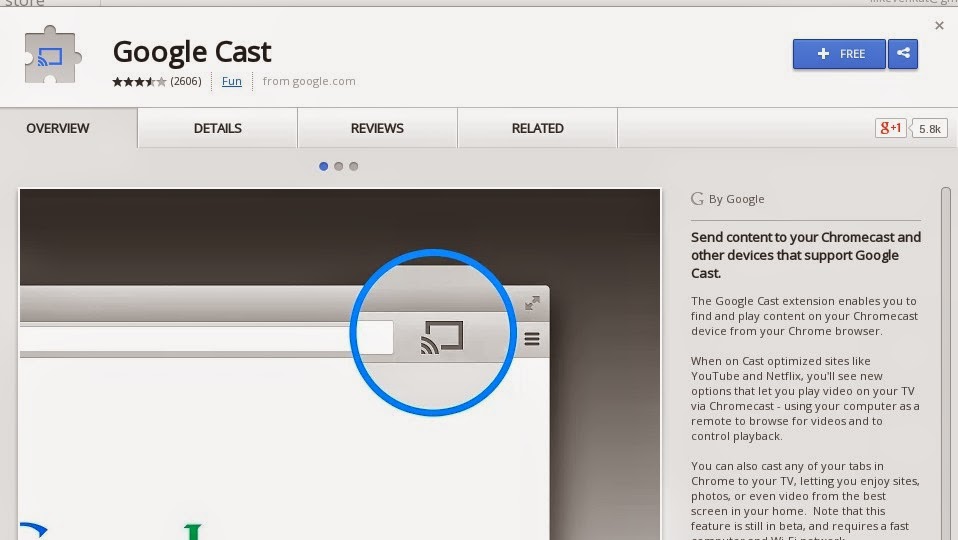Click the share icon button
The image size is (958, 540).
[x=903, y=54]
